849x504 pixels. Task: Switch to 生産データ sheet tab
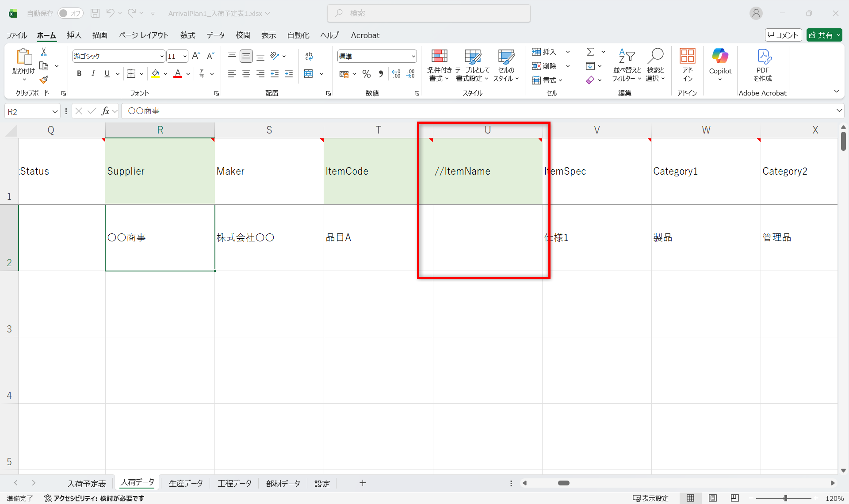pos(186,483)
